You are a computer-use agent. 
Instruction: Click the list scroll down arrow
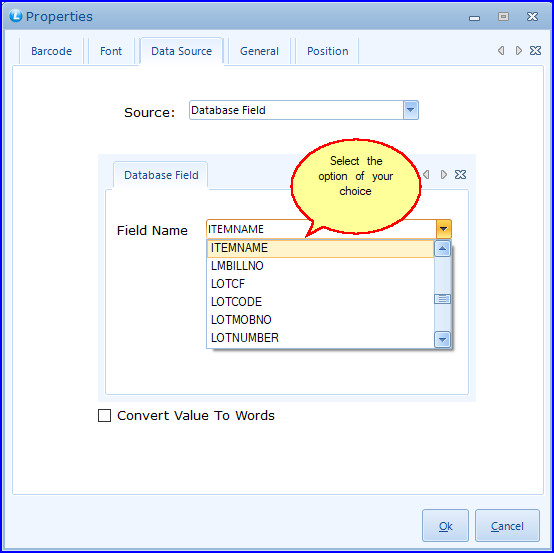coord(442,340)
